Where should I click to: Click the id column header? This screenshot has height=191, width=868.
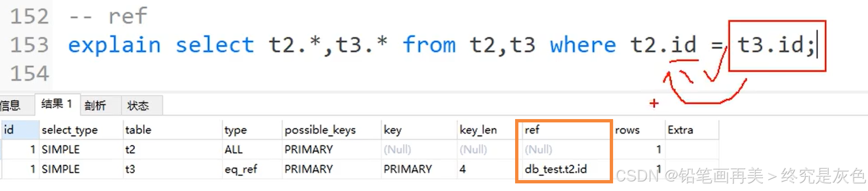coord(20,130)
